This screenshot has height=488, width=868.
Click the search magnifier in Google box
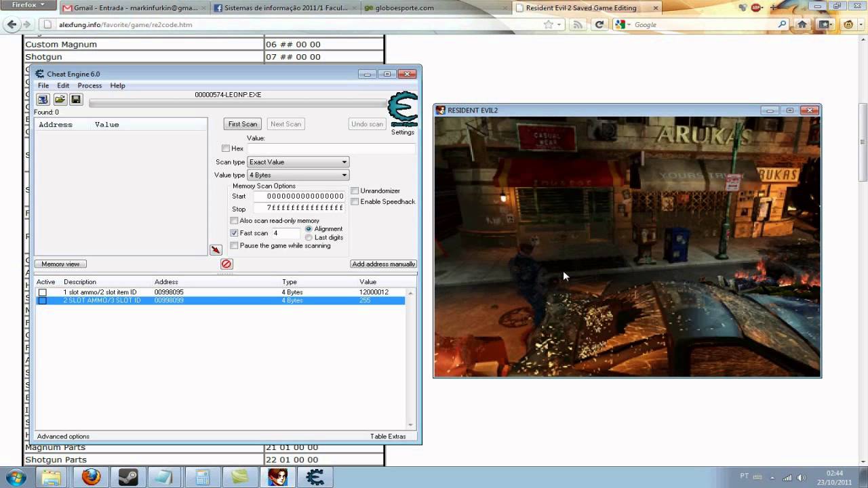pos(782,24)
